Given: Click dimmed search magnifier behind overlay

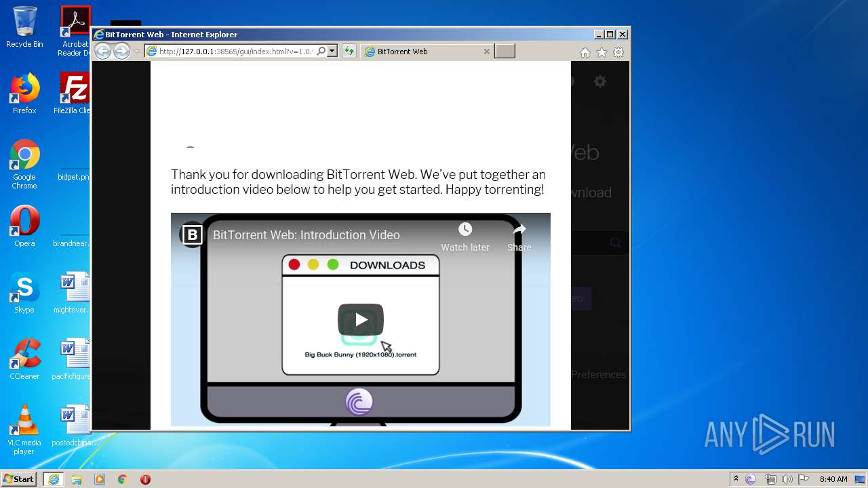Looking at the screenshot, I should 616,243.
